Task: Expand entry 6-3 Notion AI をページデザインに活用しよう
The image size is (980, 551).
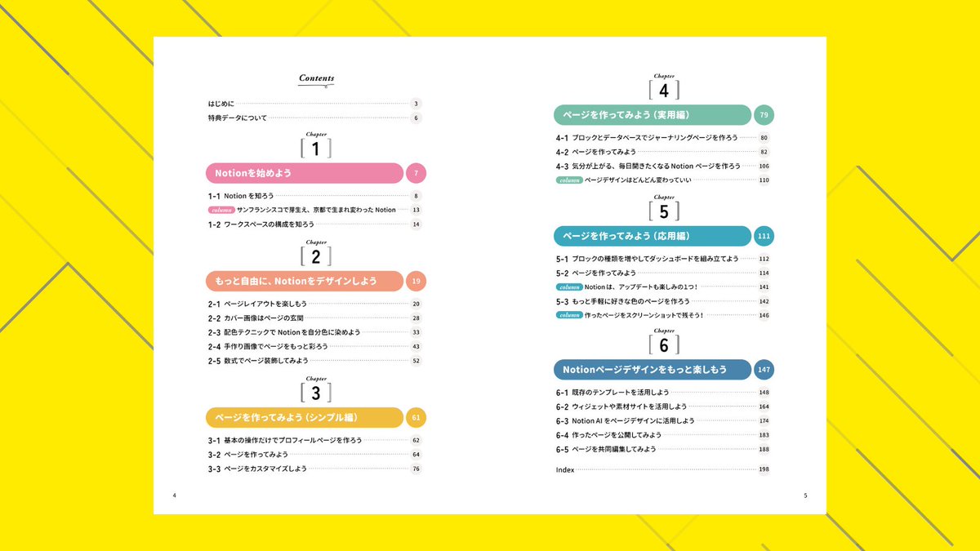Action: (x=645, y=420)
